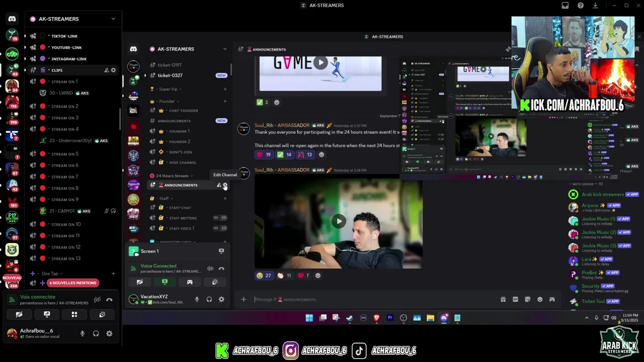The width and height of the screenshot is (644, 362).
Task: Play the GAME running video
Action: 320,63
